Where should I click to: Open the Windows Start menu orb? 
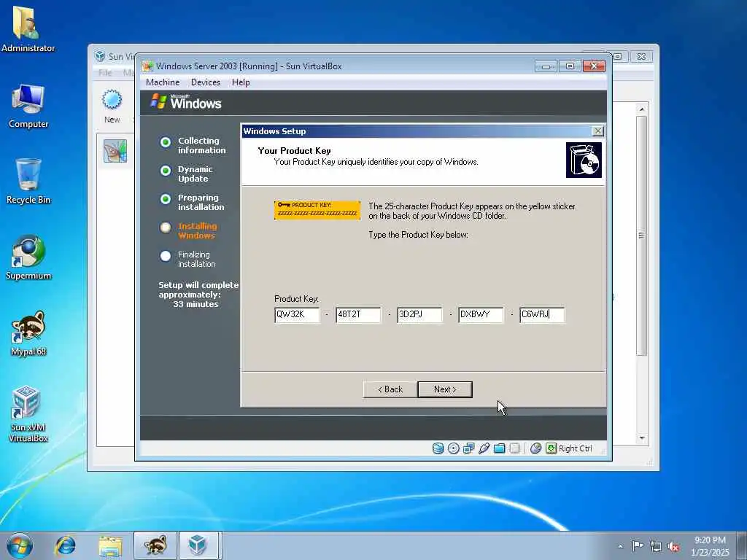point(20,545)
